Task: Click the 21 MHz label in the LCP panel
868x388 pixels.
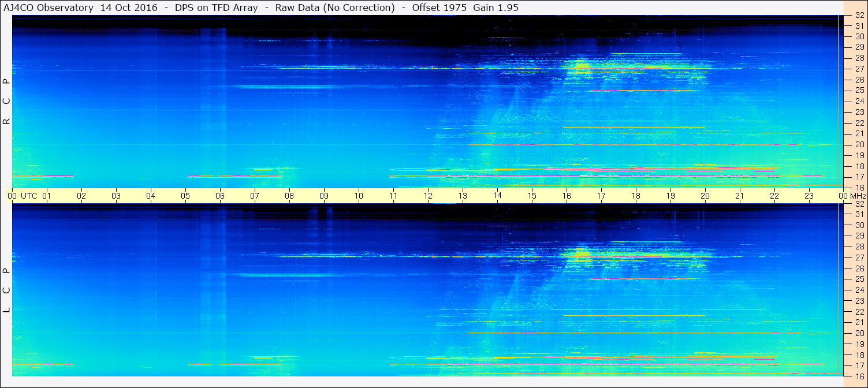Action: 859,322
